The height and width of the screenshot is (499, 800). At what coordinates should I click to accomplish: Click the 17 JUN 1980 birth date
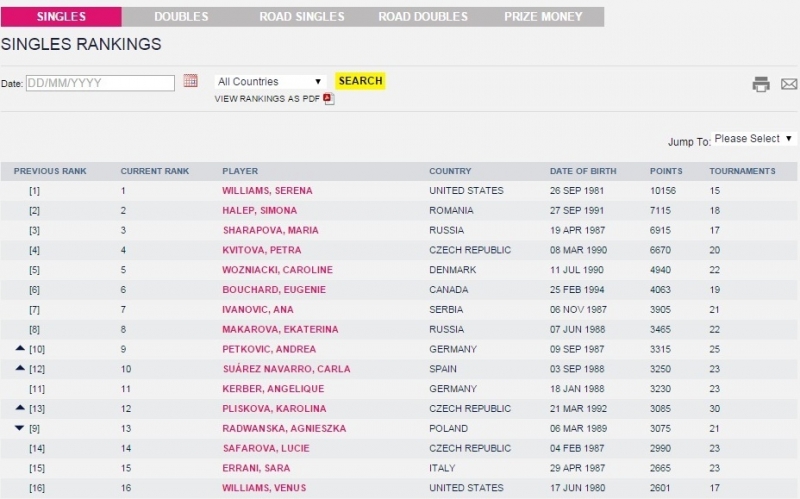pos(577,488)
